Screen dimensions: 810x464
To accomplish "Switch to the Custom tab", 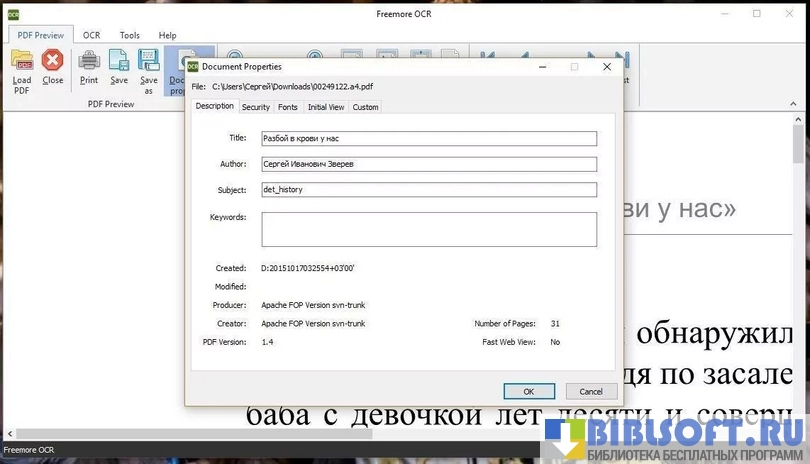I will click(x=365, y=107).
